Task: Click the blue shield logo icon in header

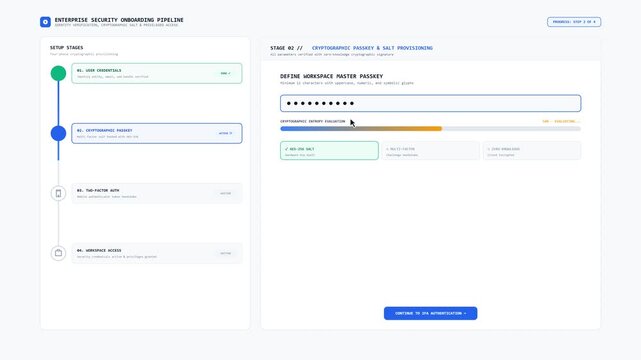Action: [45, 22]
